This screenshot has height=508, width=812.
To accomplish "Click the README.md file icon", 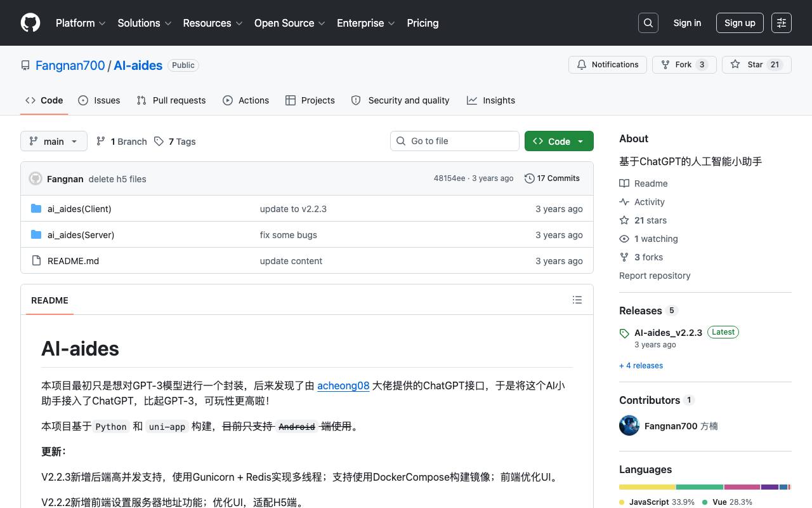I will point(36,260).
